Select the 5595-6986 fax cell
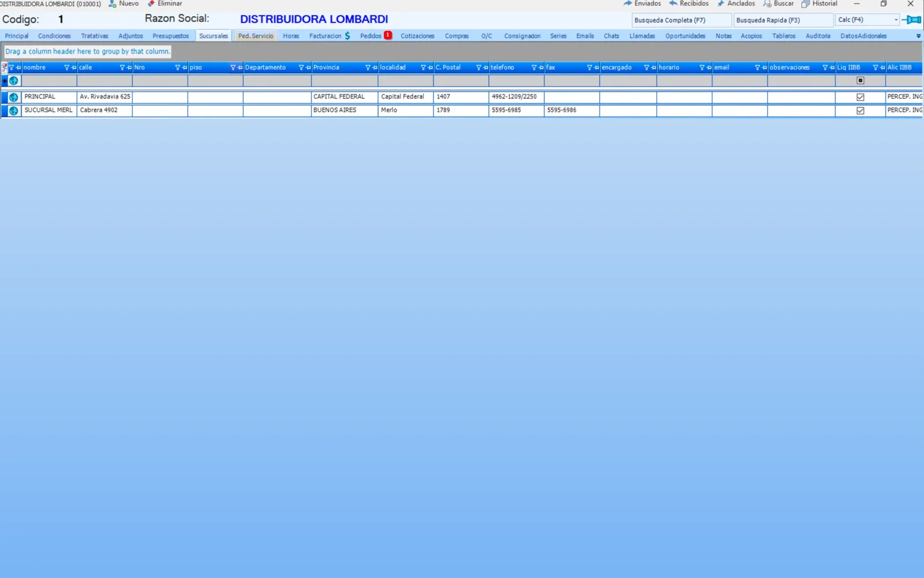Image resolution: width=924 pixels, height=578 pixels. 572,110
